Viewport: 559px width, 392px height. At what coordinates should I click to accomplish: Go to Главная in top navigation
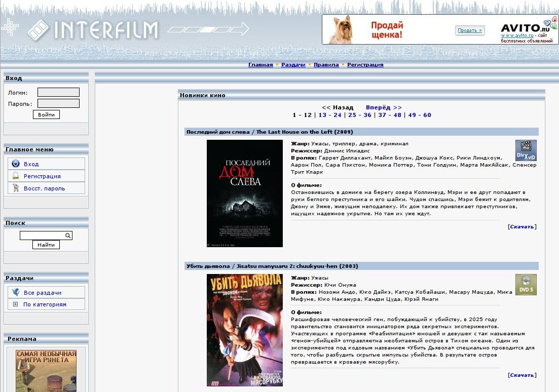click(x=260, y=65)
